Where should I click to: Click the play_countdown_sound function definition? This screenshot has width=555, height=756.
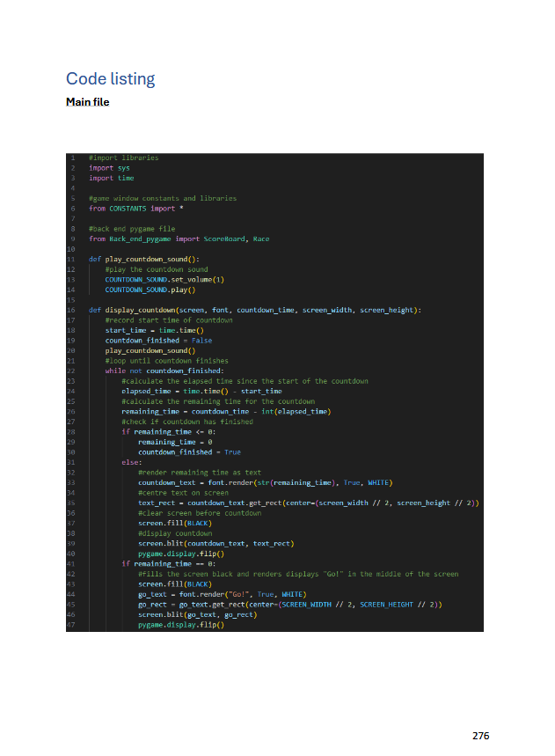pos(144,259)
